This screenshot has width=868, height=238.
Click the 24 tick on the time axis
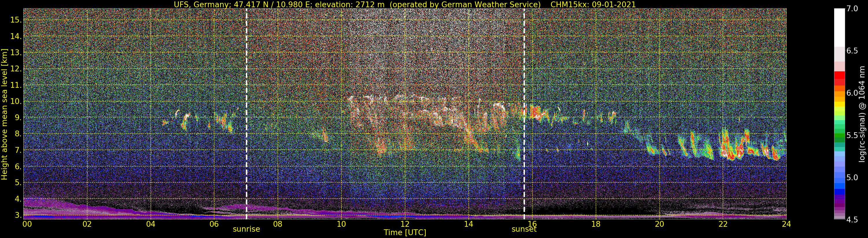pyautogui.click(x=786, y=224)
